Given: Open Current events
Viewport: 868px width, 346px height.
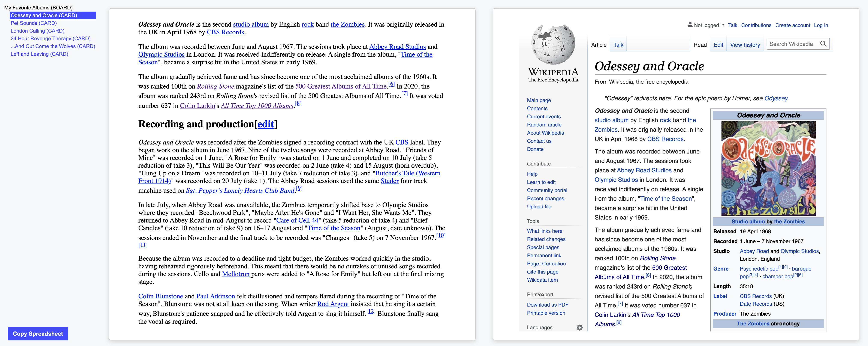Looking at the screenshot, I should point(543,116).
